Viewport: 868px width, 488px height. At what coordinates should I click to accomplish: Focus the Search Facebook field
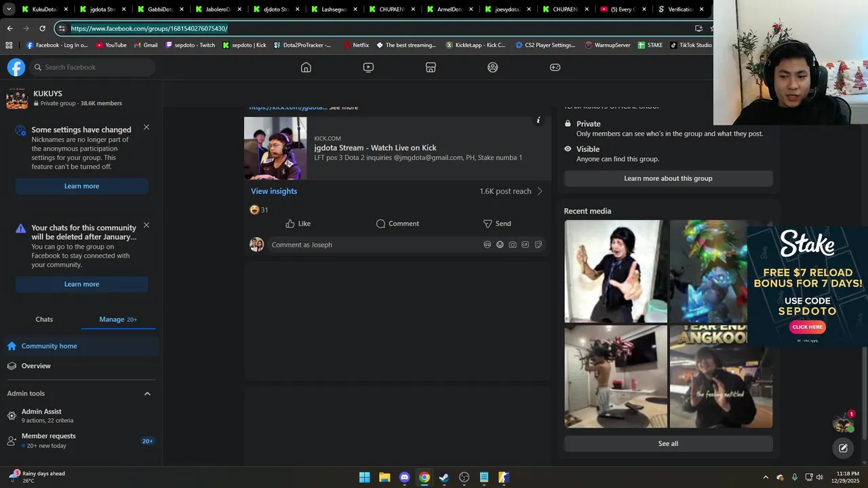[x=92, y=67]
